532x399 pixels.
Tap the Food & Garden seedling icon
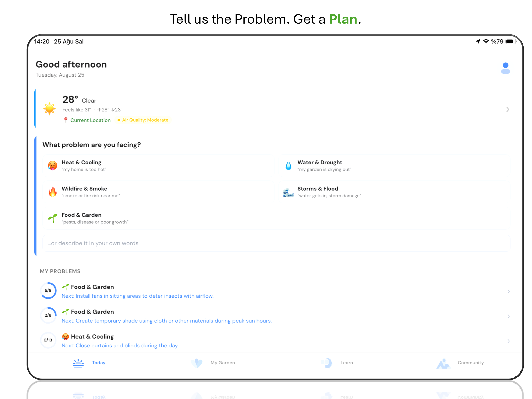click(x=52, y=218)
